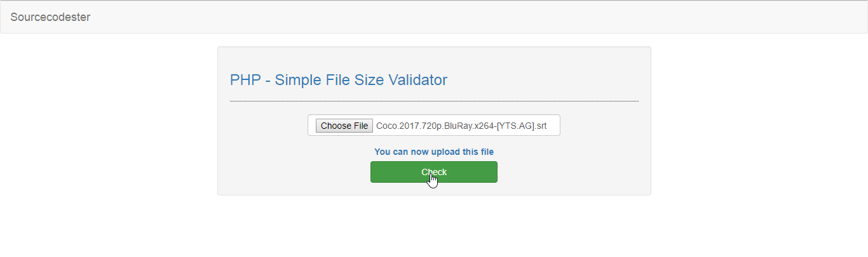This screenshot has height=257, width=868.
Task: Click the 'You can now upload this file' message
Action: point(433,152)
